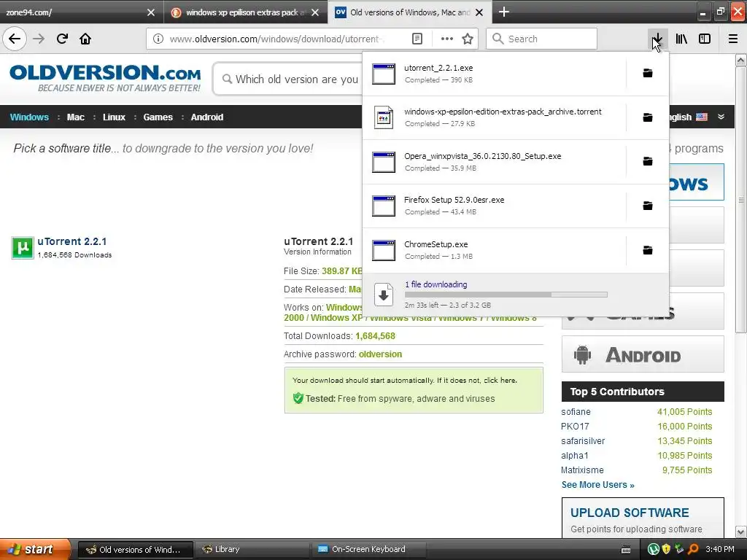
Task: Switch to On-Screen Keyboard taskbar window
Action: coord(368,549)
